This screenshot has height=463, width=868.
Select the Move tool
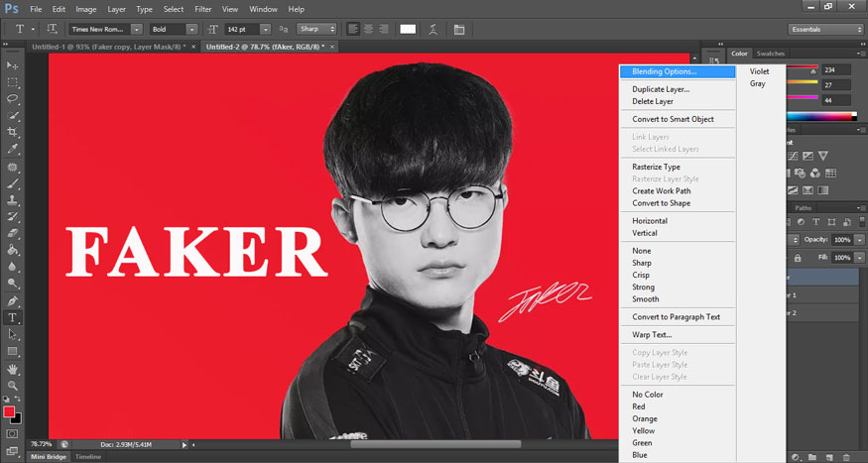pos(12,65)
